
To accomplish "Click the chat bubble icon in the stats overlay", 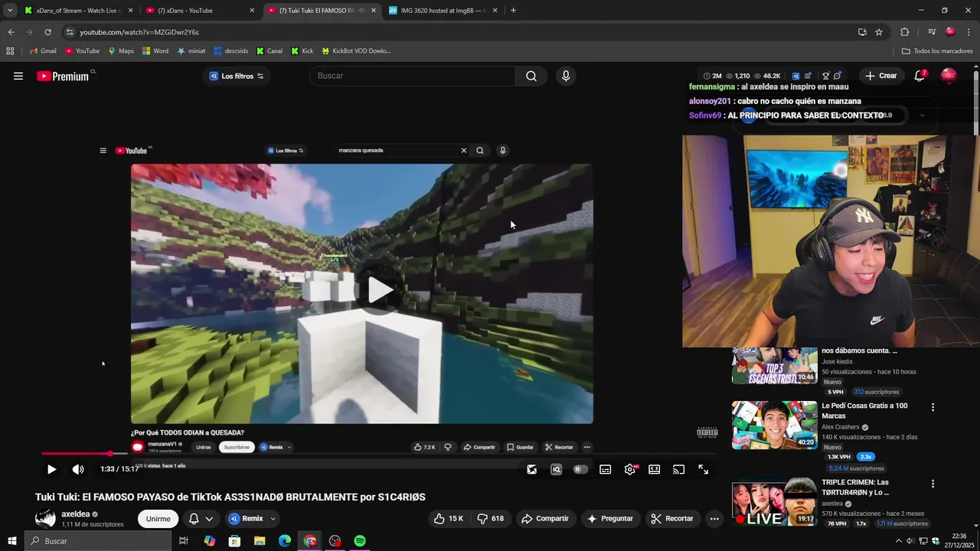I will pos(837,76).
